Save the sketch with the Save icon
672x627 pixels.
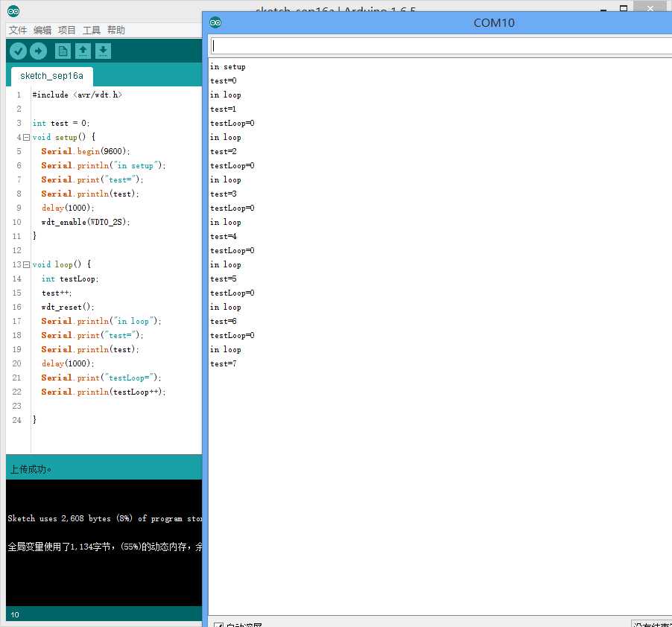click(x=103, y=51)
